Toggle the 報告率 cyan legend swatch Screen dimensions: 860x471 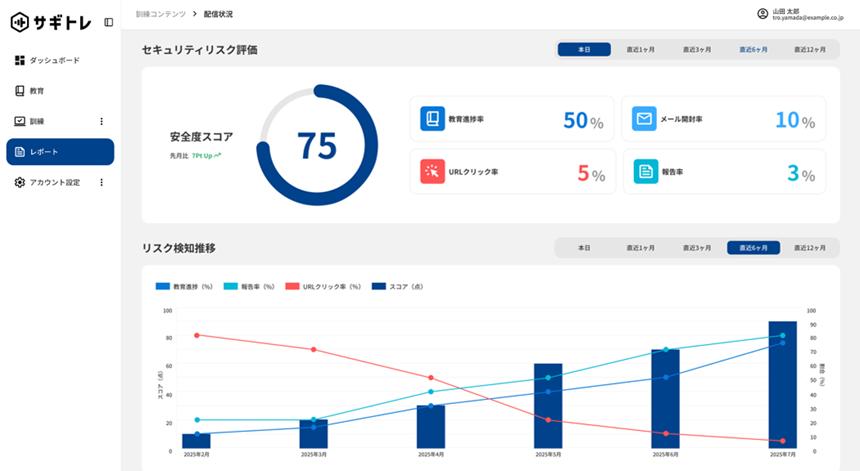point(228,286)
